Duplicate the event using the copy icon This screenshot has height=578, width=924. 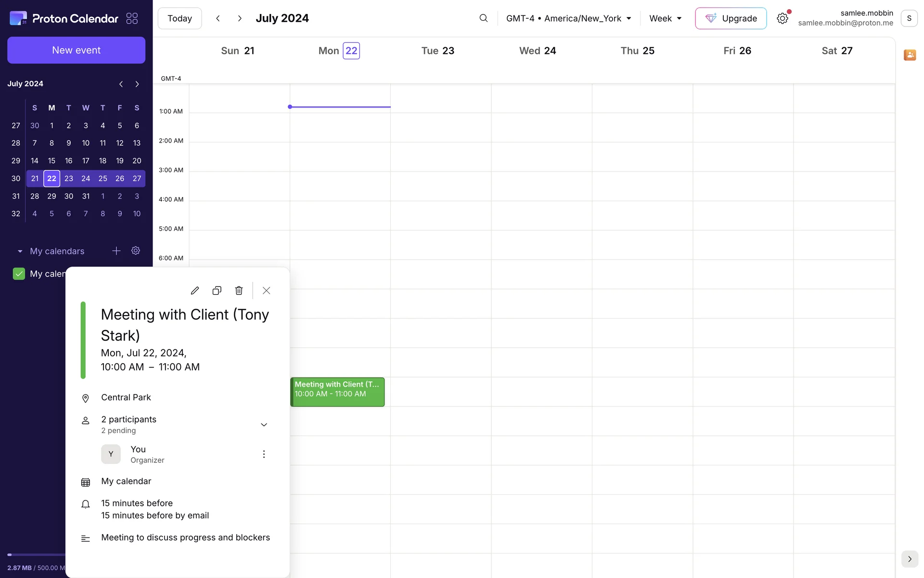[x=217, y=290]
